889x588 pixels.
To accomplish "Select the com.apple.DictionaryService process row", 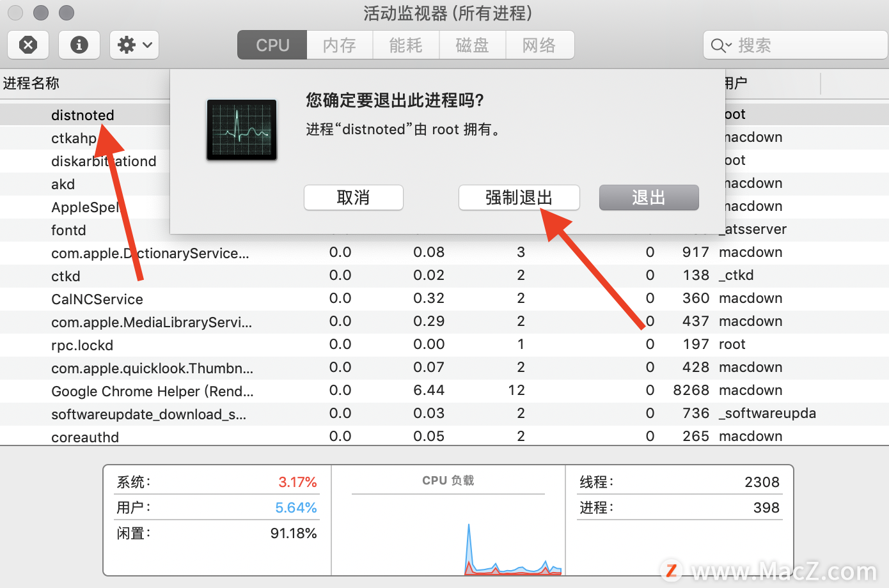I will tap(444, 253).
